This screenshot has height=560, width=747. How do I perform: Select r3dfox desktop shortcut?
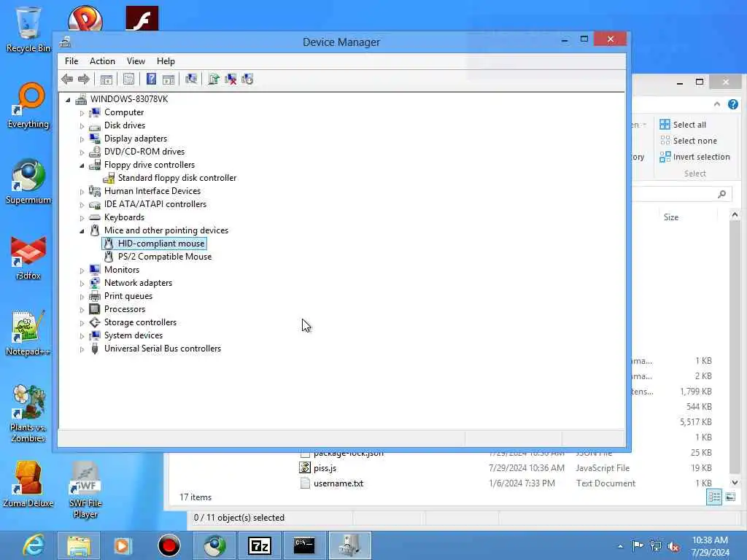(28, 257)
